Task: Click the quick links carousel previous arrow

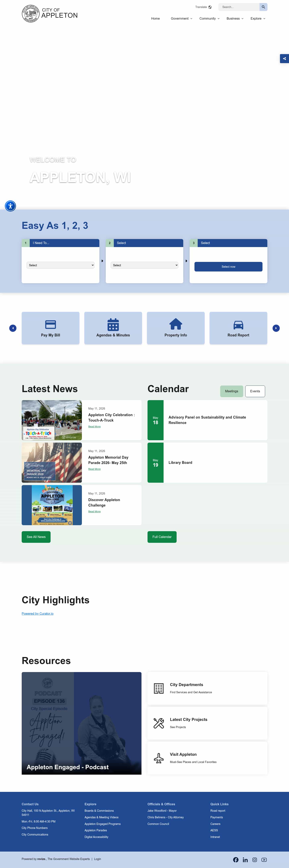Action: 13,328
